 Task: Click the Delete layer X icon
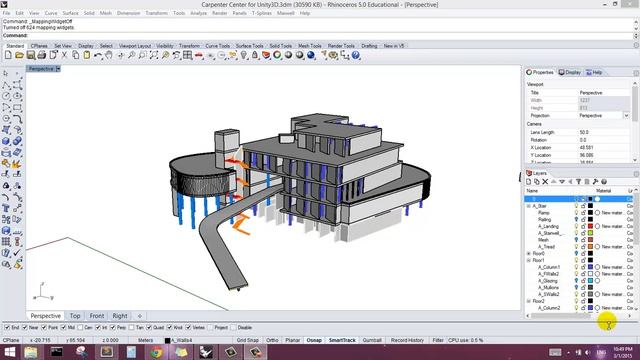(x=545, y=182)
